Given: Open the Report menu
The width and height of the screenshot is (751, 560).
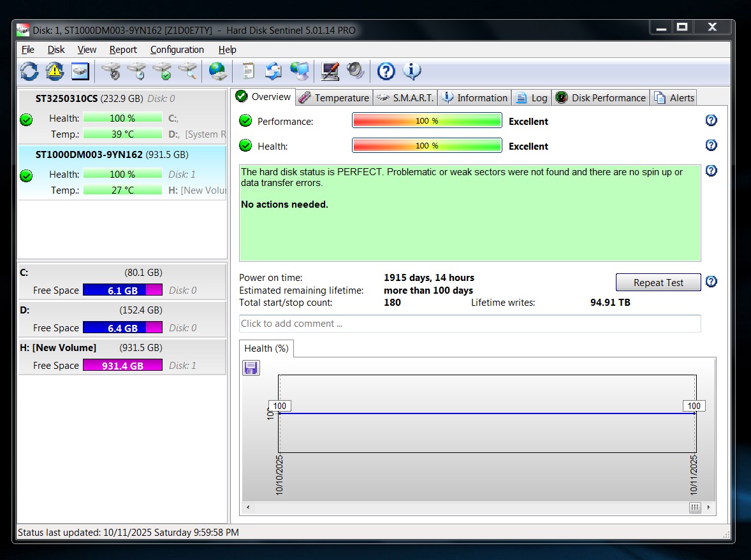Looking at the screenshot, I should (x=123, y=50).
